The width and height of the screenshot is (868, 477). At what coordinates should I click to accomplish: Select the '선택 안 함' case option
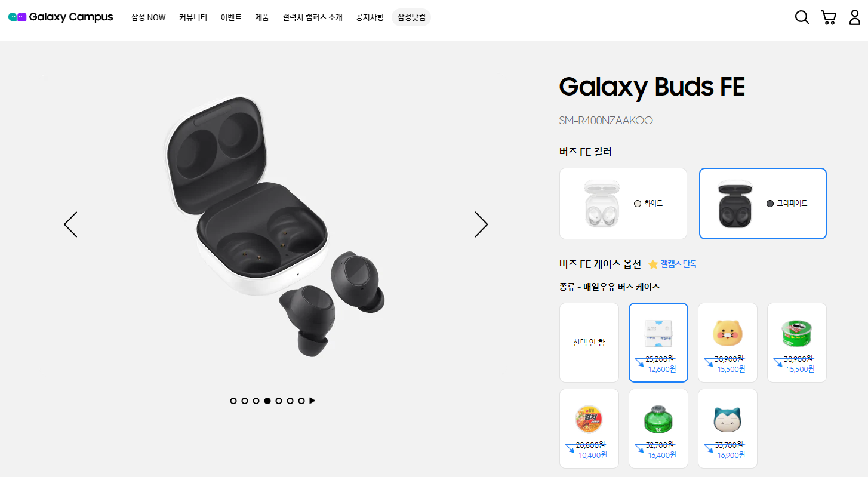click(x=589, y=343)
